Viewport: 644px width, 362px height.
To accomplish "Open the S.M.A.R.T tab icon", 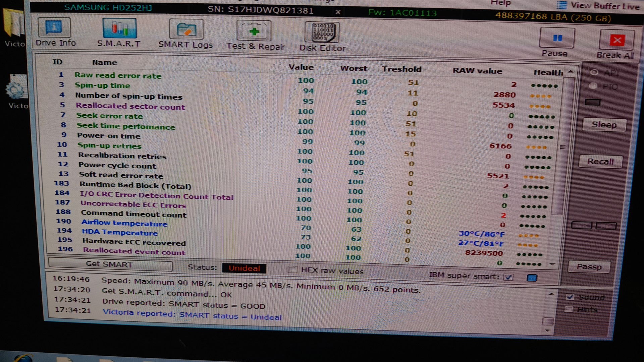I will [x=119, y=33].
